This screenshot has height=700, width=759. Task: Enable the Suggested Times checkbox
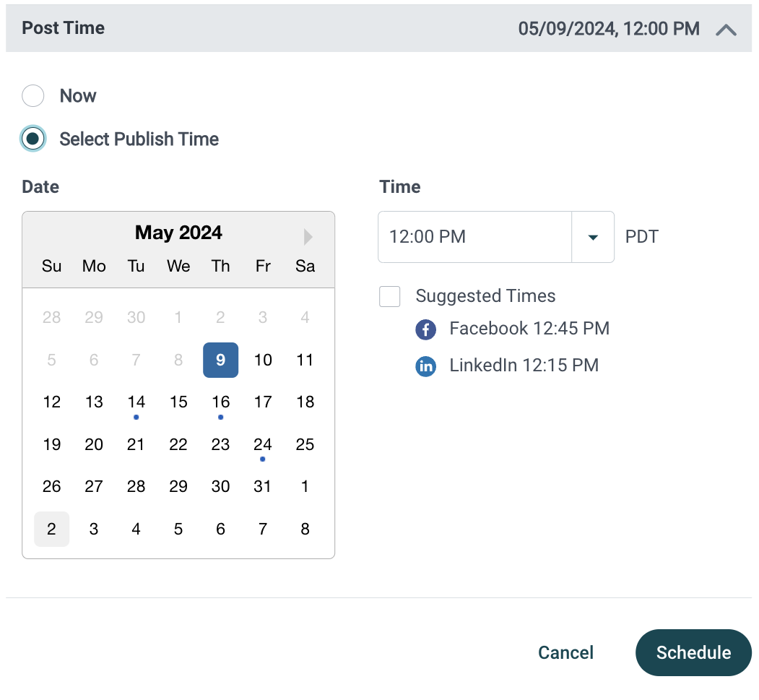click(390, 296)
